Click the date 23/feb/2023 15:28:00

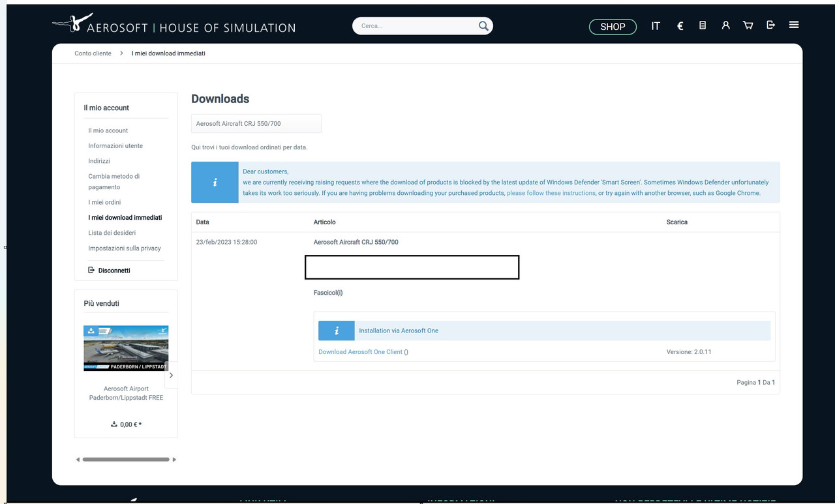coord(226,242)
